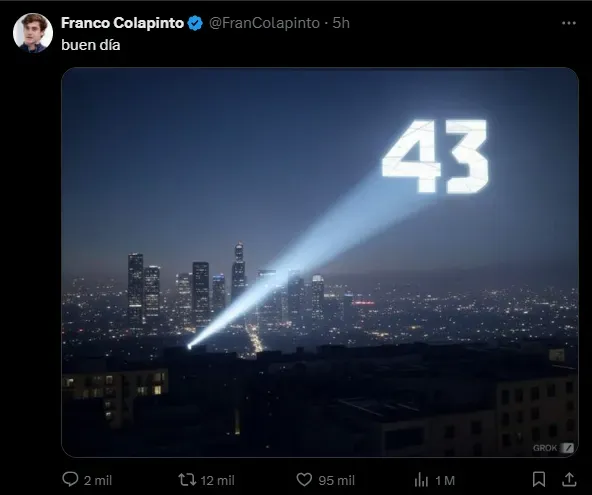Image resolution: width=592 pixels, height=495 pixels.
Task: Click the GROK watermark text
Action: pos(545,448)
